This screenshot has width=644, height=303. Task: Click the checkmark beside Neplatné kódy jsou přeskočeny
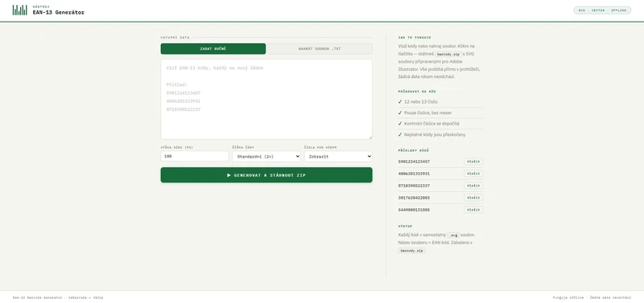pos(400,134)
